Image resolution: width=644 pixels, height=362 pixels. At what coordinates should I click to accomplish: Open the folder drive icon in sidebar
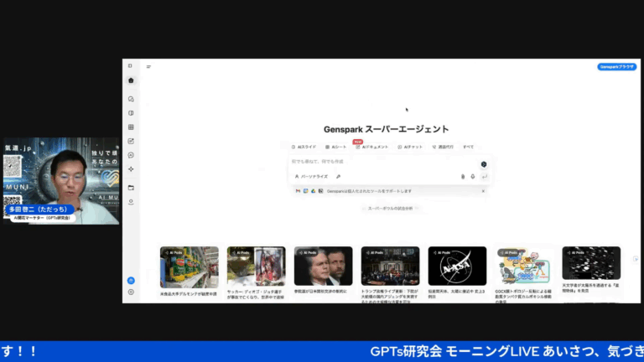click(131, 188)
